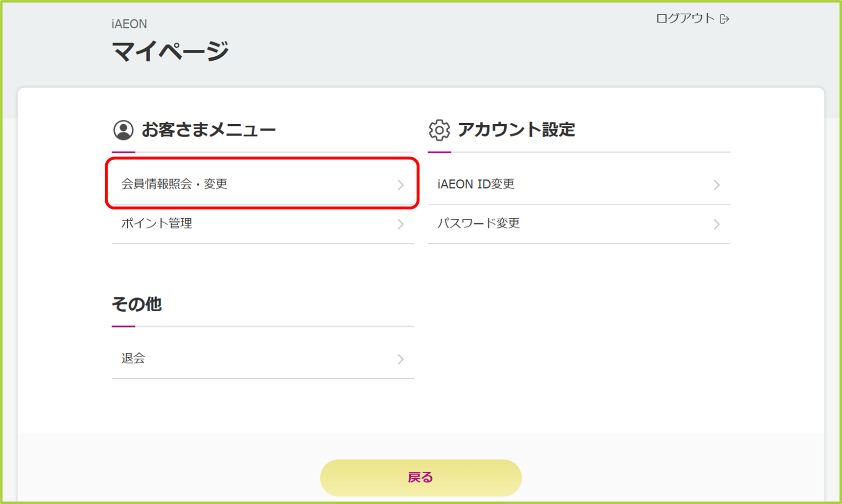The width and height of the screenshot is (842, 504).
Task: Expand chevron beside ポイント管理
Action: coord(400,224)
